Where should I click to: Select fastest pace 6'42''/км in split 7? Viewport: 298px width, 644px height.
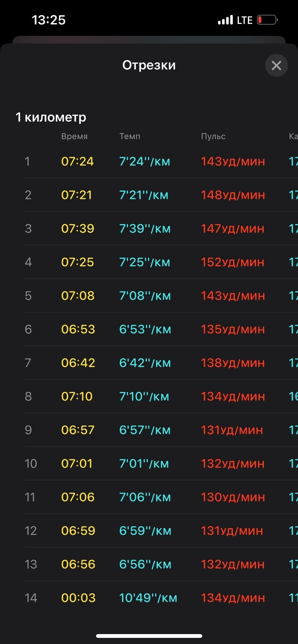coord(145,363)
